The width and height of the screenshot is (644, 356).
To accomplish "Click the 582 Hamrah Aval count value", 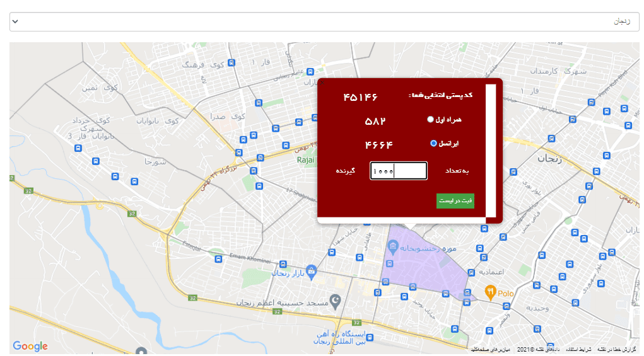I will [375, 122].
